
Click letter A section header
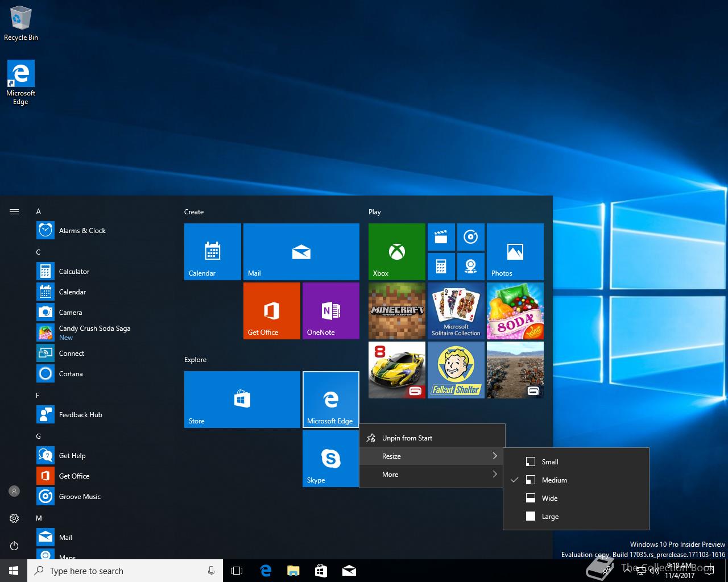[x=39, y=211]
